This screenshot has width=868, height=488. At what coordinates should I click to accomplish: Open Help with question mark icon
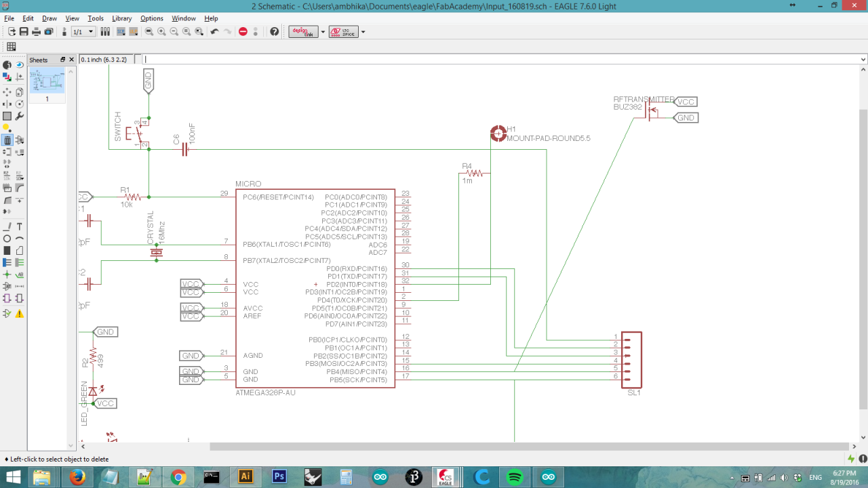pyautogui.click(x=274, y=32)
